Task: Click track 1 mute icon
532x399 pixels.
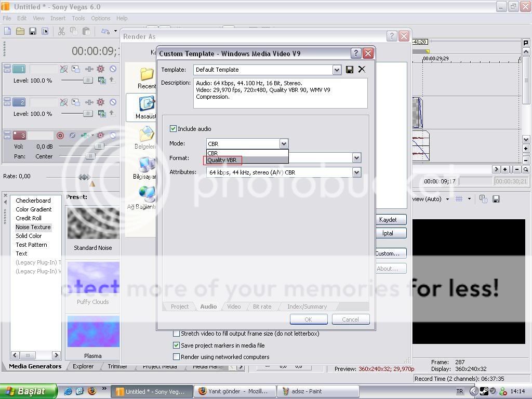Action: (x=113, y=69)
